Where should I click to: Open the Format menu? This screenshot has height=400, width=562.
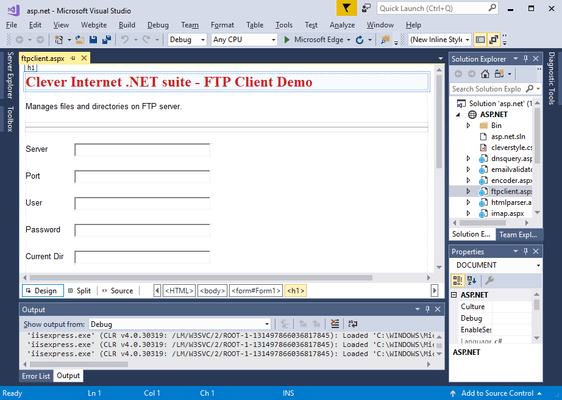[222, 25]
